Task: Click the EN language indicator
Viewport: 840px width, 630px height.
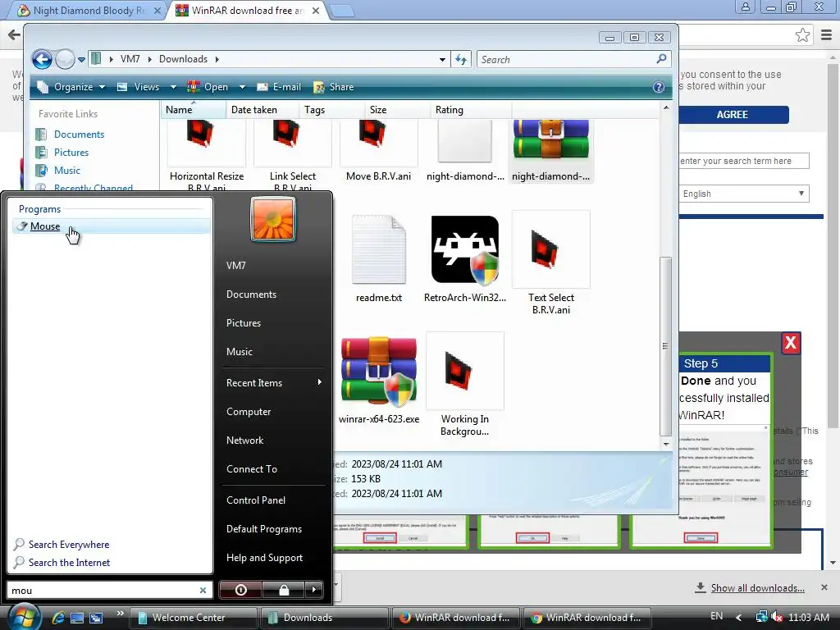Action: 716,616
